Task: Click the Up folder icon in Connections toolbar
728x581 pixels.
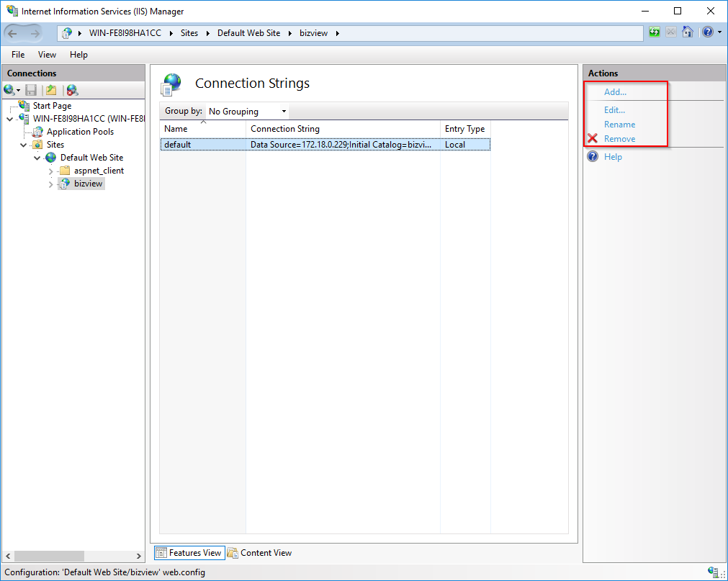Action: (51, 89)
